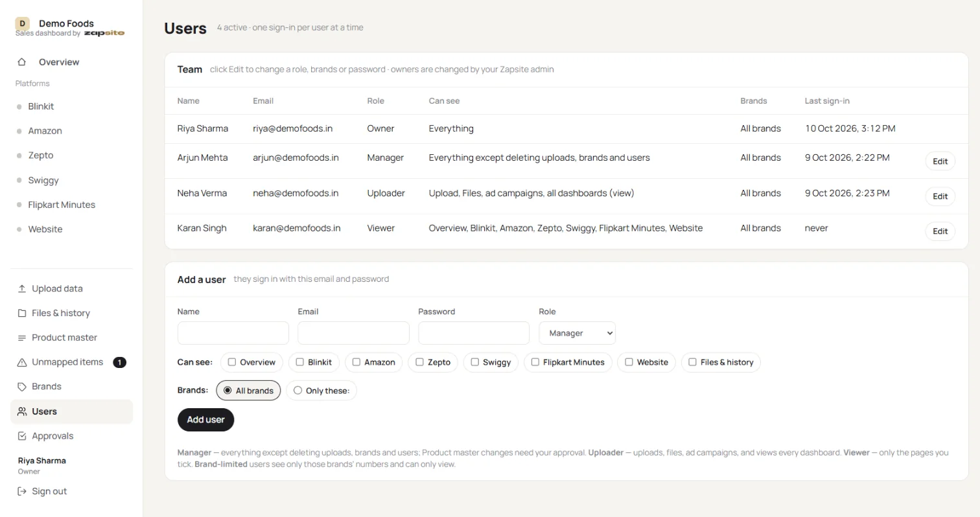Viewport: 980px width, 517px height.
Task: Click the email riya@demofoods.in
Action: (x=292, y=129)
